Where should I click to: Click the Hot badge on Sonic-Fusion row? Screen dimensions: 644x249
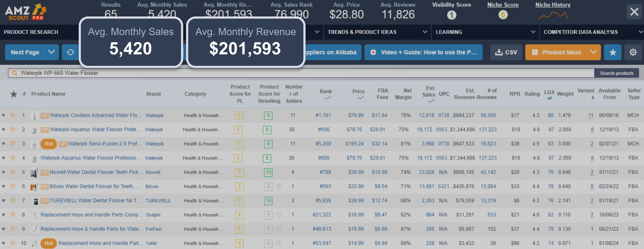click(49, 144)
